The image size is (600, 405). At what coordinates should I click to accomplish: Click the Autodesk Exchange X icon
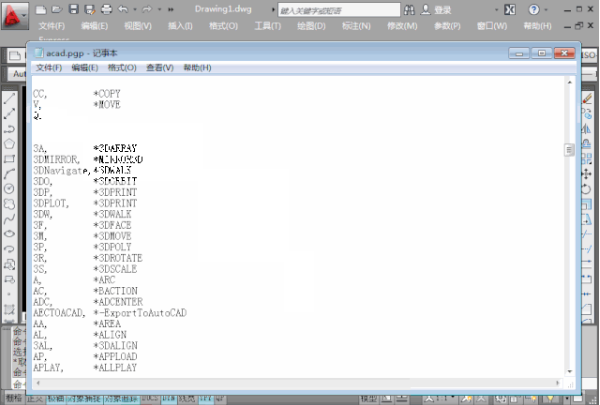point(510,10)
